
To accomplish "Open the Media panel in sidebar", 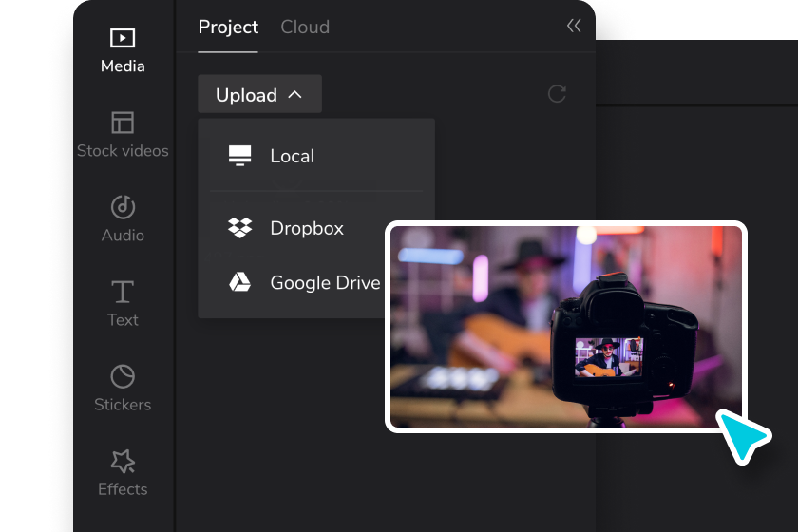I will click(x=123, y=51).
